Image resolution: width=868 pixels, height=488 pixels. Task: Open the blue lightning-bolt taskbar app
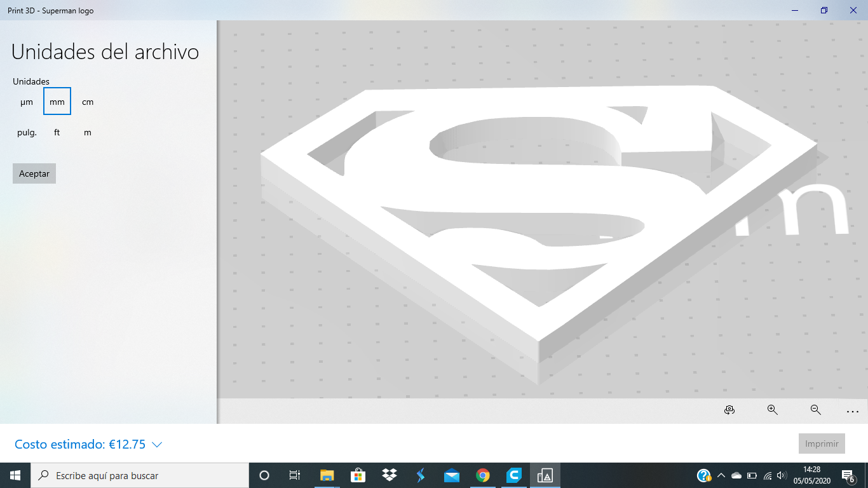pyautogui.click(x=420, y=475)
